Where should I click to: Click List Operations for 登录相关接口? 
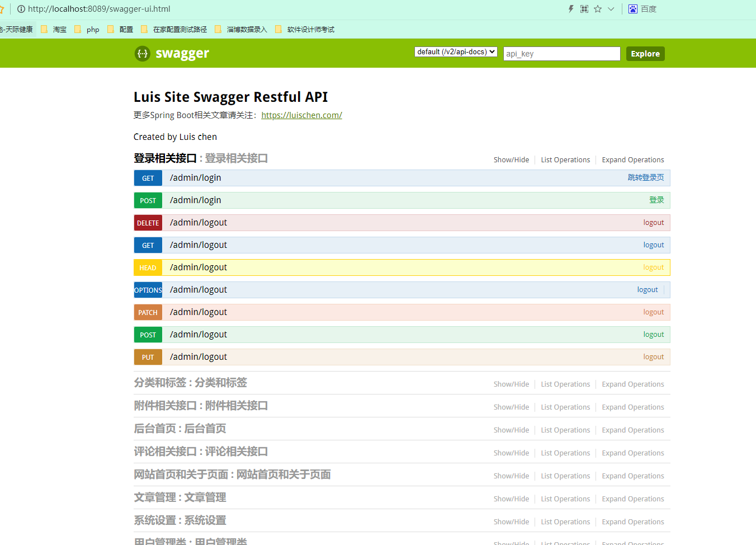point(565,160)
